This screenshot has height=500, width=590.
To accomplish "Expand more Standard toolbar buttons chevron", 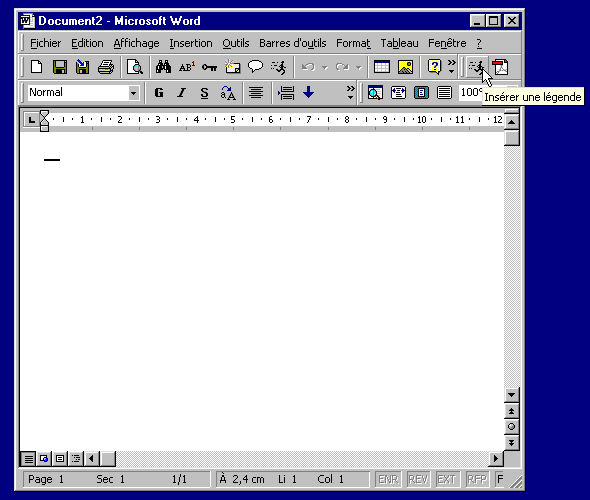I will [452, 67].
